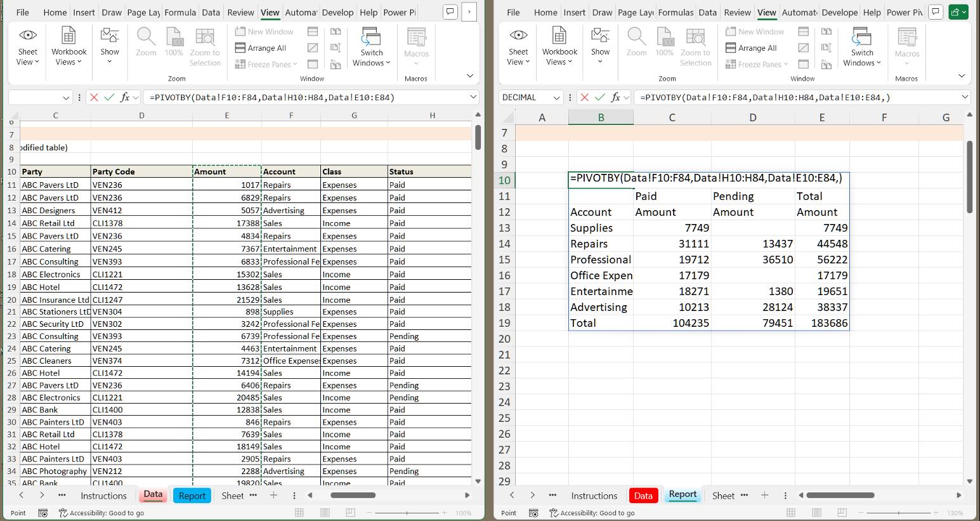This screenshot has height=521, width=980.
Task: Switch to Normal view in left status bar
Action: tap(299, 513)
